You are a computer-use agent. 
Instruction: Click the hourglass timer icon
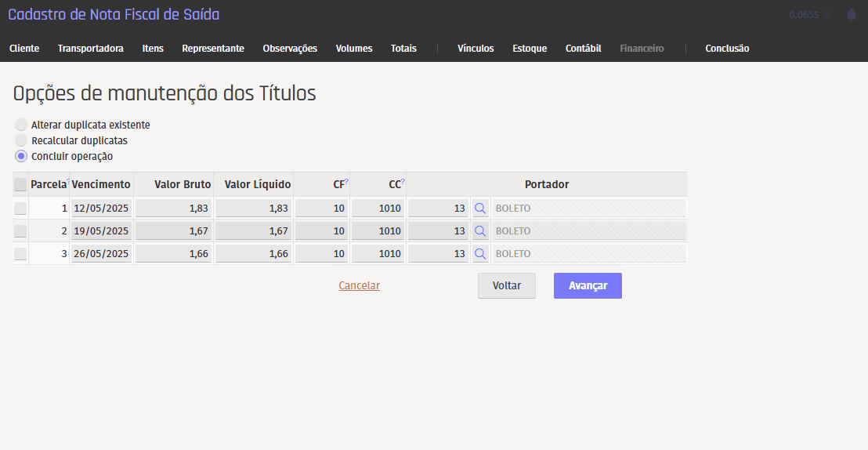click(826, 15)
